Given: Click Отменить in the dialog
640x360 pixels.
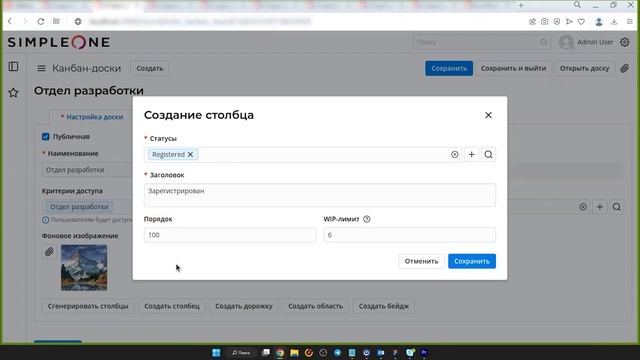Looking at the screenshot, I should (421, 261).
